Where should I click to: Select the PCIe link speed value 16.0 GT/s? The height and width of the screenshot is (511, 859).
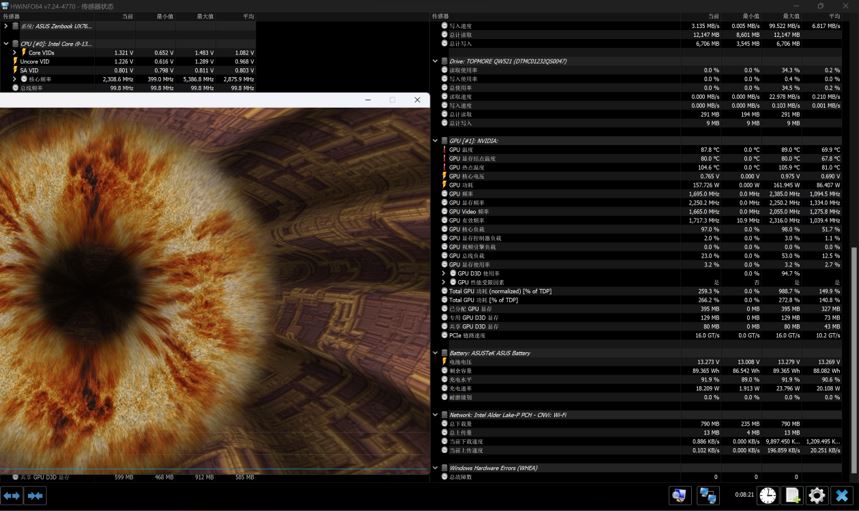point(707,335)
